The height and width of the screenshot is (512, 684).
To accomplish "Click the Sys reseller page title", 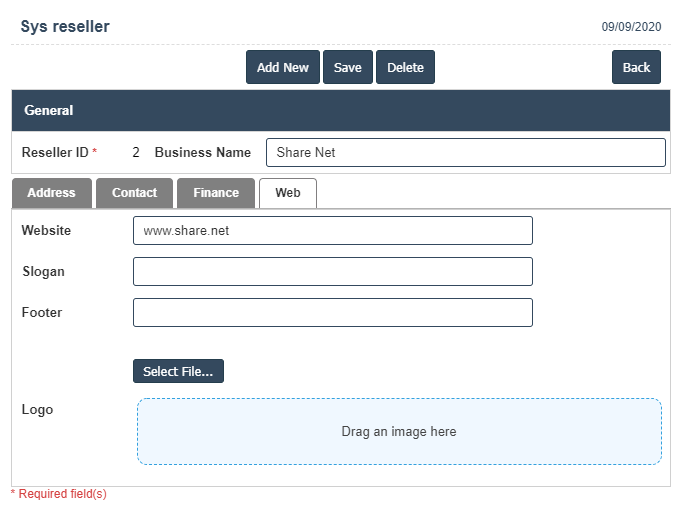I will point(65,27).
